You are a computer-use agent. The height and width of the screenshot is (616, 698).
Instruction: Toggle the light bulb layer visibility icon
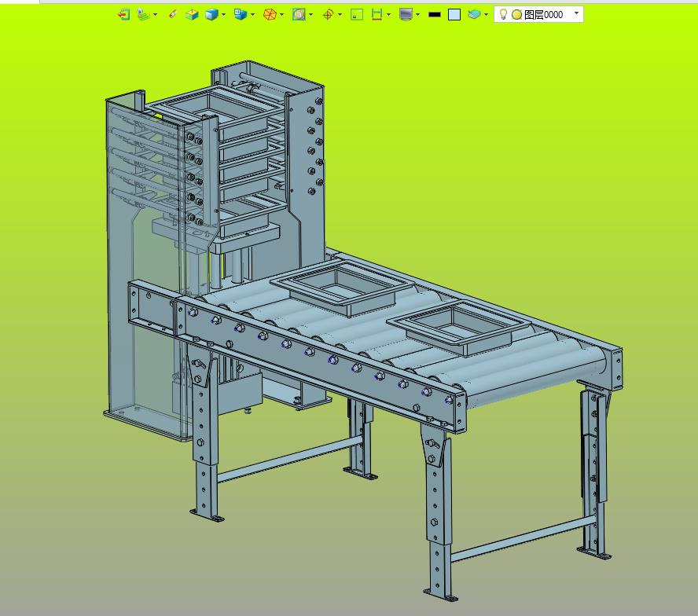[x=503, y=14]
